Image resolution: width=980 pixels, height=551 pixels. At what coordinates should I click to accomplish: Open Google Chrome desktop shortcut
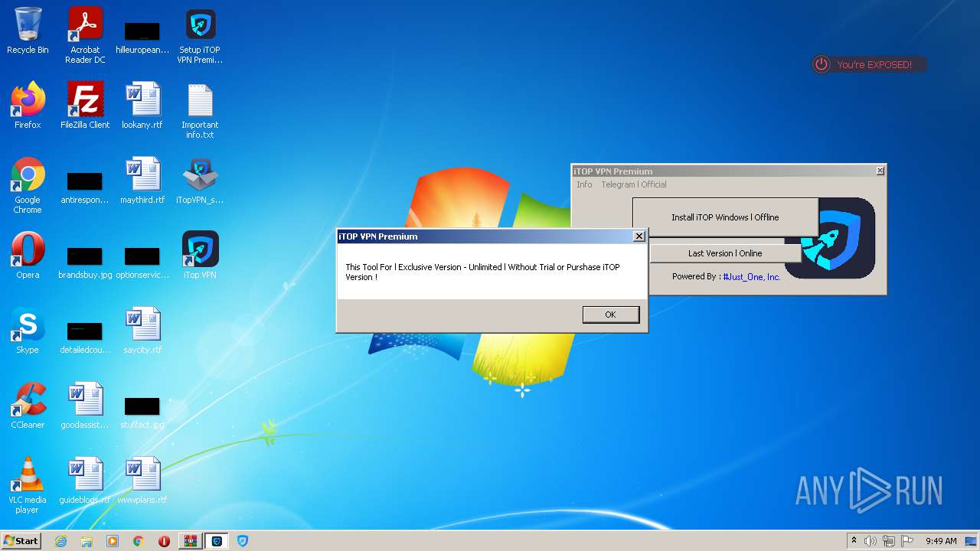(x=28, y=185)
